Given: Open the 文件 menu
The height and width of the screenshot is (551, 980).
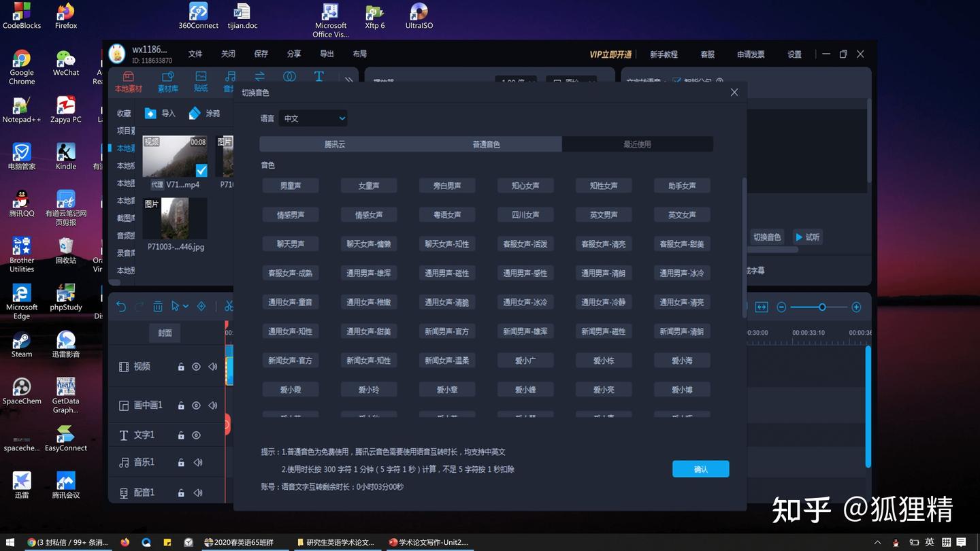Looking at the screenshot, I should coord(195,54).
